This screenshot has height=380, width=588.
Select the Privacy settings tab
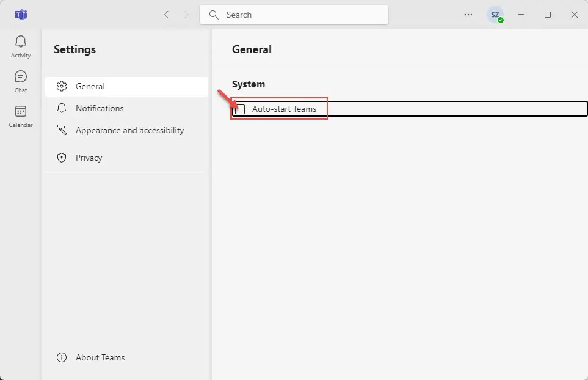point(126,158)
